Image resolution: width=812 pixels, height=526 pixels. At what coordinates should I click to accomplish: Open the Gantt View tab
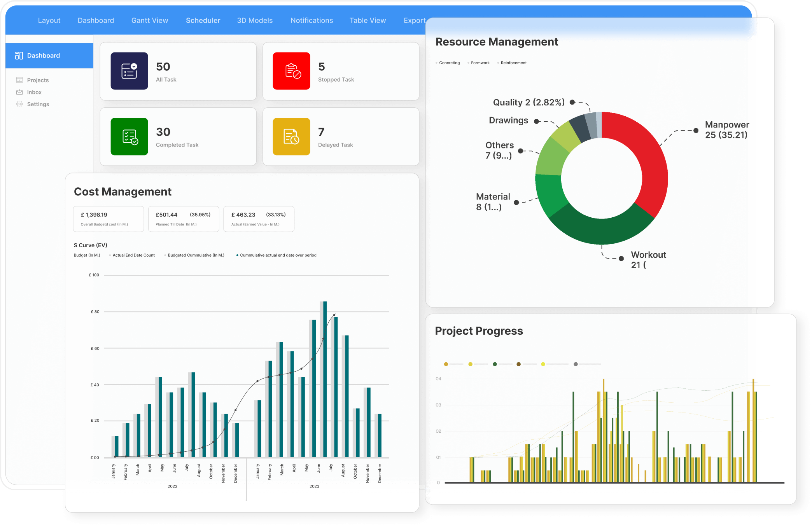point(150,20)
